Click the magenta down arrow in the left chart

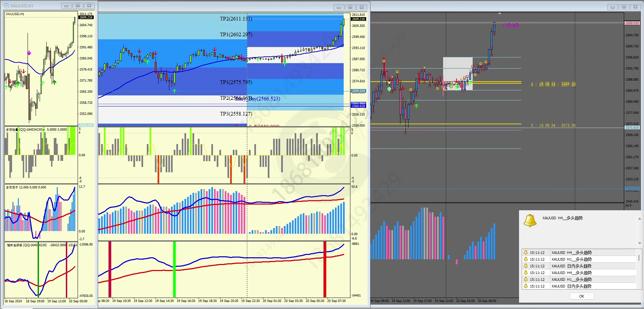pyautogui.click(x=29, y=53)
